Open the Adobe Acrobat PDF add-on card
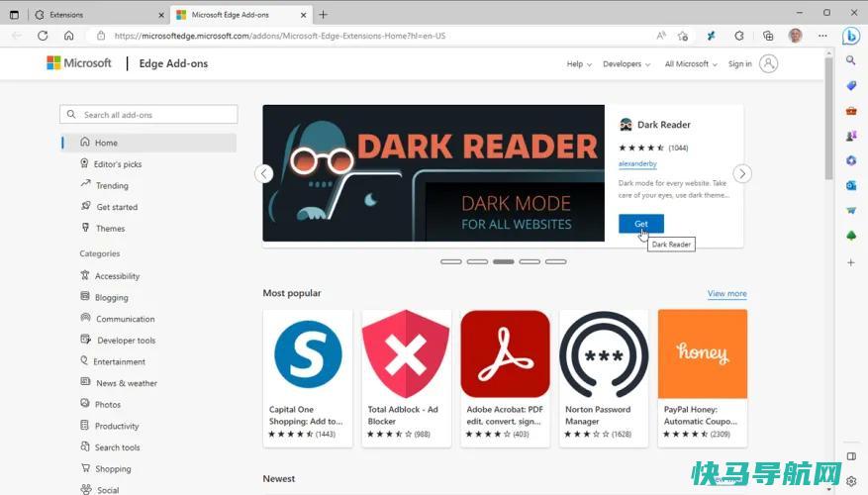Viewport: 868px width, 495px height. 505,378
